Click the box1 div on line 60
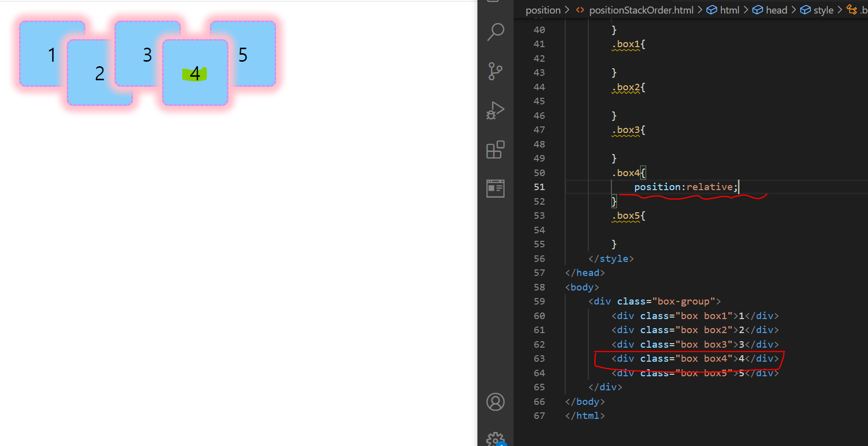Image resolution: width=868 pixels, height=446 pixels. 695,316
